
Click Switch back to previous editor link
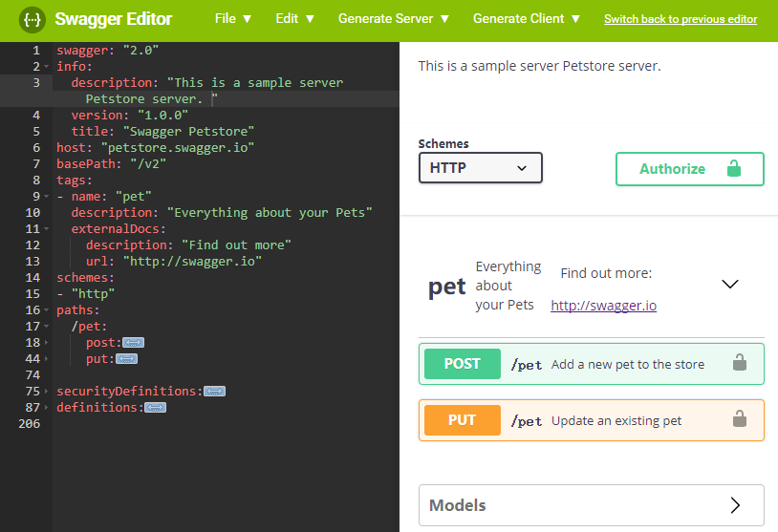tap(681, 19)
